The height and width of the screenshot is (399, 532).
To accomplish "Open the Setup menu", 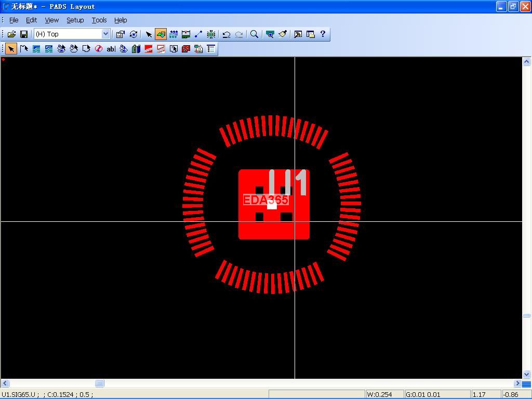I will tap(75, 20).
